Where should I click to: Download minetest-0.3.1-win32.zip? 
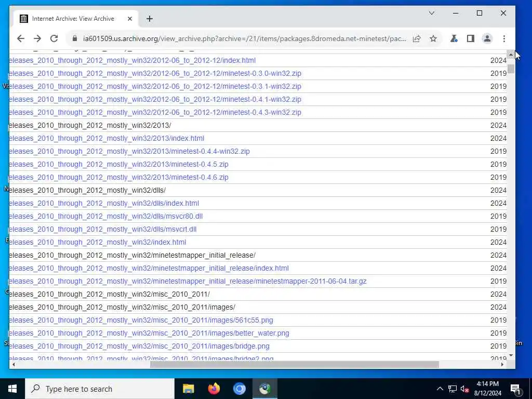coord(155,86)
